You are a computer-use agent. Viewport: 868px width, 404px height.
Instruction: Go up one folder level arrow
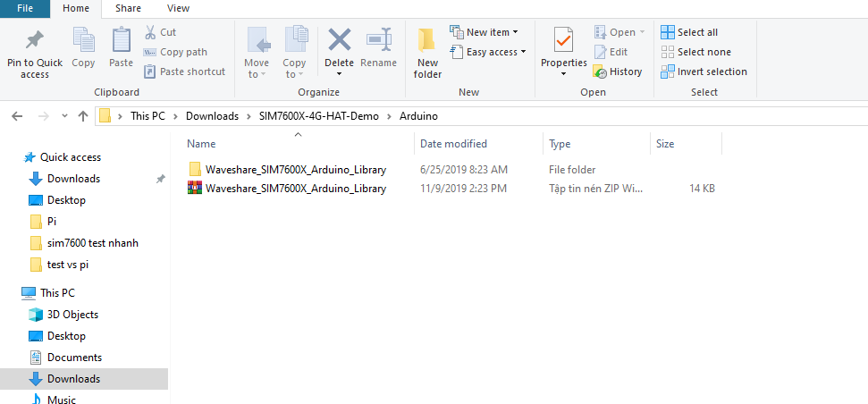click(83, 116)
